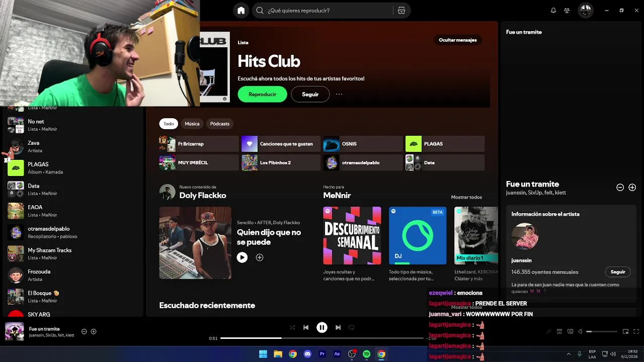Open the notifications bell
Screen dimensions: 644x362
point(553,11)
